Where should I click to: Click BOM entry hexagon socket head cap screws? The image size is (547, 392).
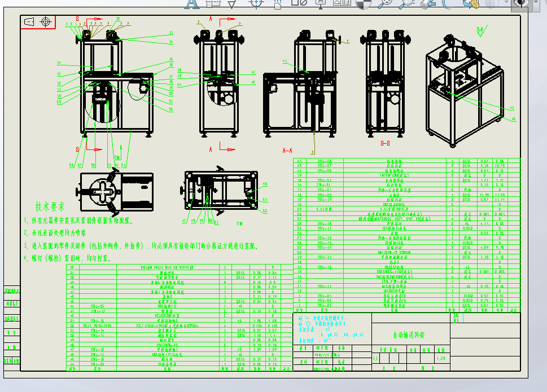coord(167,267)
